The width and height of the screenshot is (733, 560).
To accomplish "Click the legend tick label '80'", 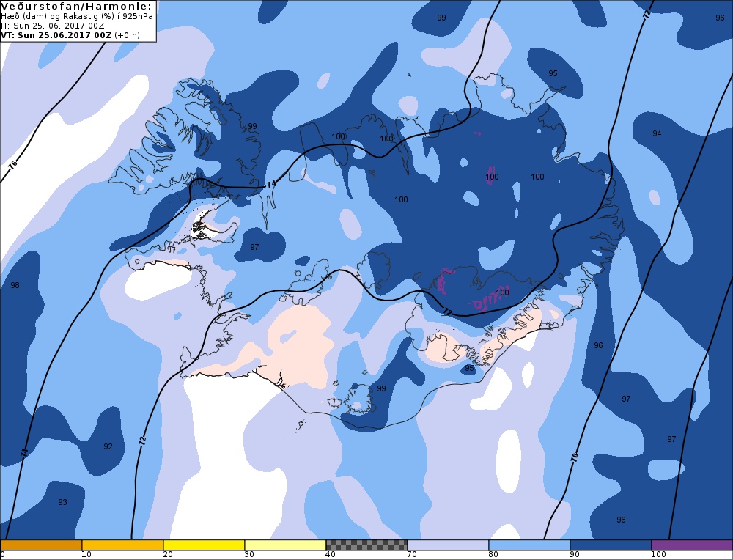I will (x=493, y=555).
